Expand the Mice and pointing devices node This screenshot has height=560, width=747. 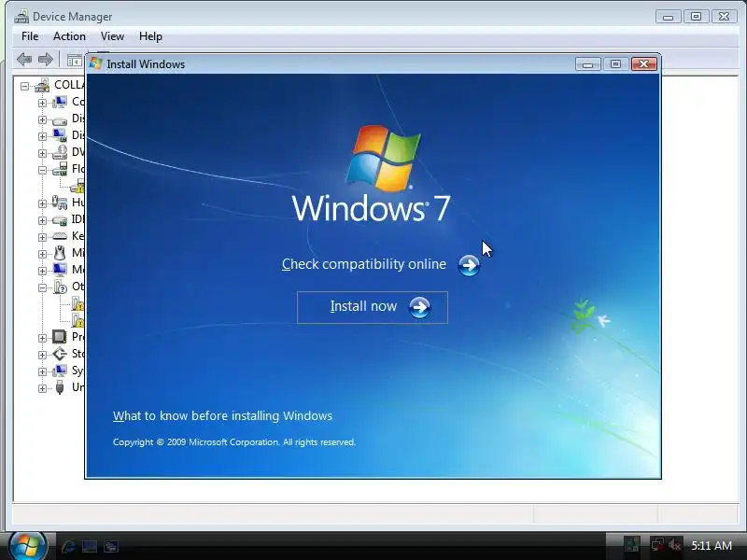42,254
